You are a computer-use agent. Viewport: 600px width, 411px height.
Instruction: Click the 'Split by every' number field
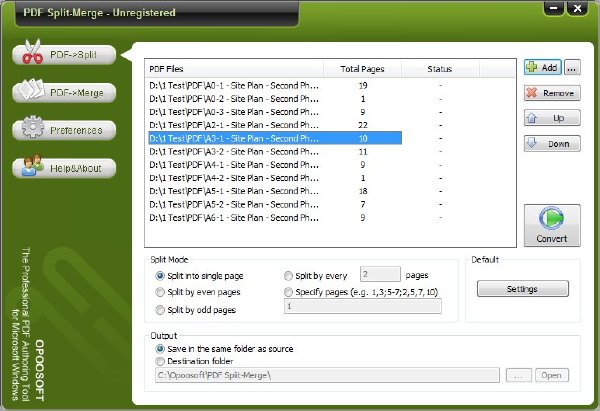(380, 274)
